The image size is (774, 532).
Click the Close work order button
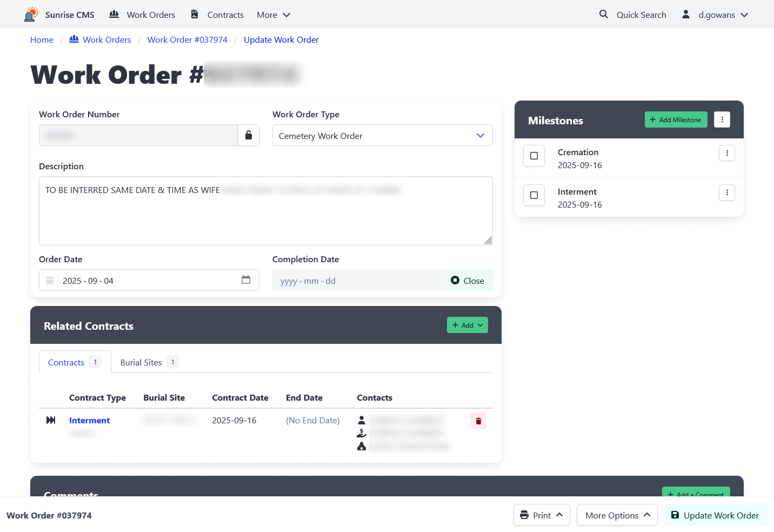(468, 280)
